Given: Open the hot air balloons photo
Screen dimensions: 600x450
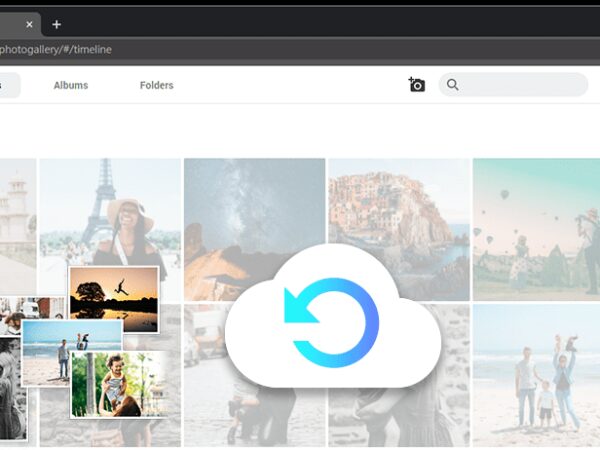Looking at the screenshot, I should (536, 230).
